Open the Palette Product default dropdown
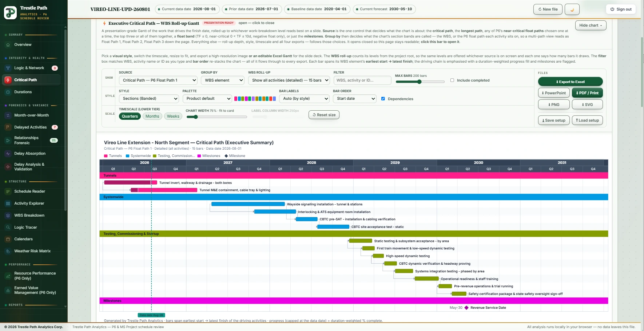The height and width of the screenshot is (331, 644). [207, 99]
